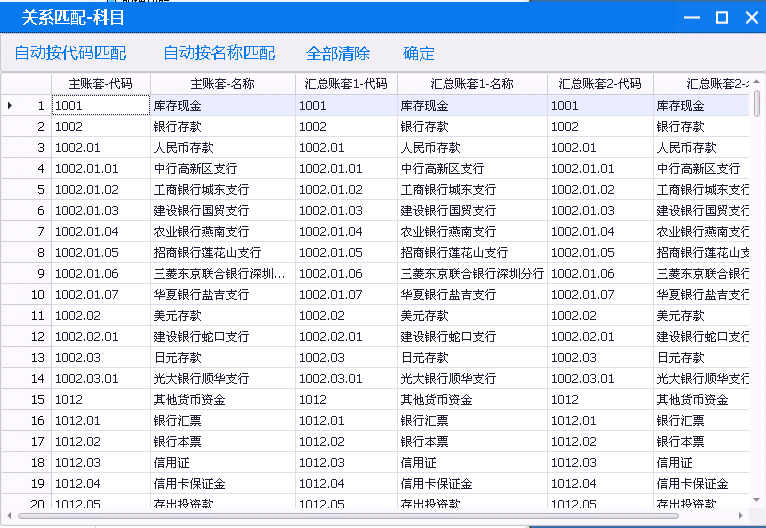Click 汇总账套2 code cell 1012.04
Viewport: 766px width, 528px height.
[600, 484]
